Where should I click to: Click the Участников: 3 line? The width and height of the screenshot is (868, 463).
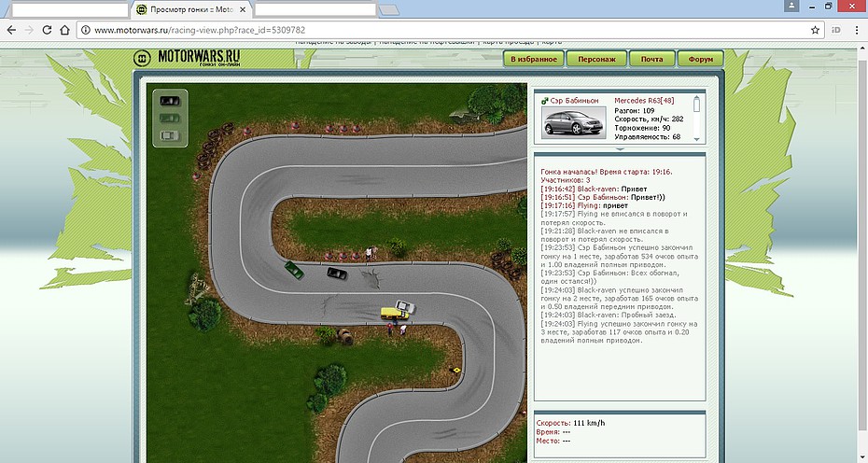pyautogui.click(x=566, y=180)
